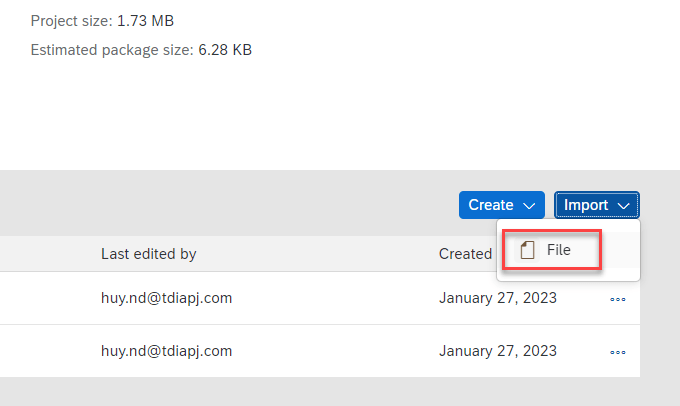Expand the Import dropdown chevron
Viewport: 680px width, 406px height.
coord(624,205)
